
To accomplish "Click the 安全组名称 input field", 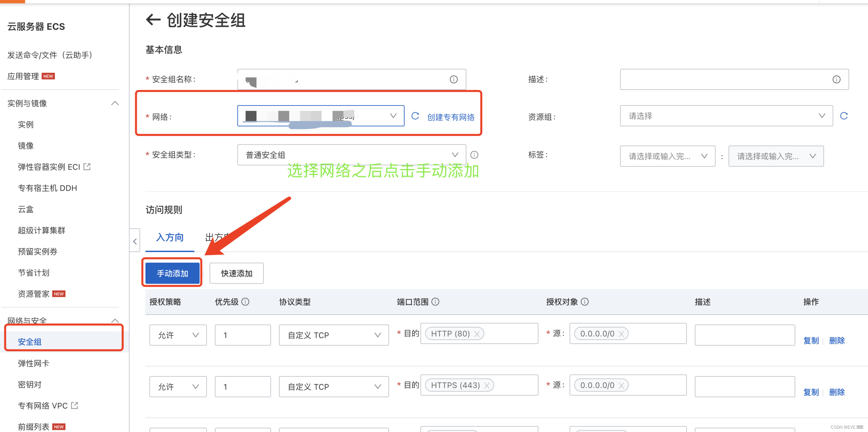I will click(x=351, y=80).
